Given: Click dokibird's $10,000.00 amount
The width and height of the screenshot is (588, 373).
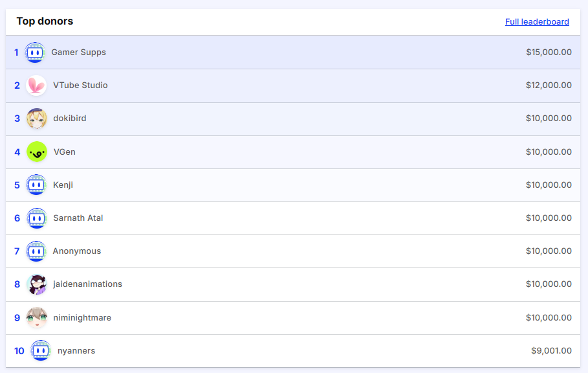Looking at the screenshot, I should pos(549,119).
